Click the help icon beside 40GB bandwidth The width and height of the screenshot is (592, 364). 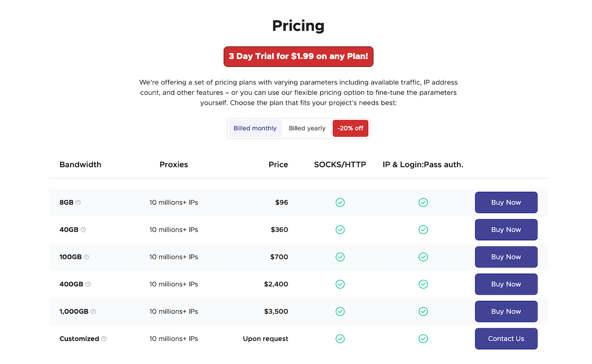point(83,230)
